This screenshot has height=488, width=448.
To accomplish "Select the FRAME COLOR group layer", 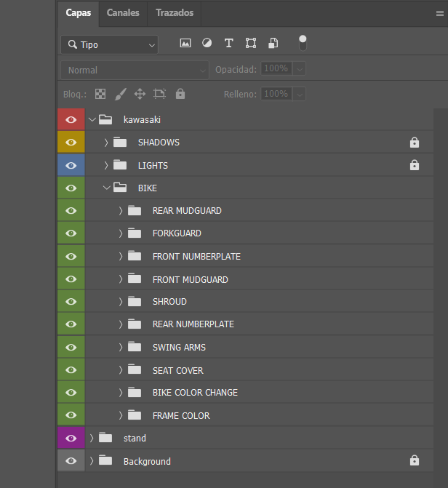I will (181, 415).
